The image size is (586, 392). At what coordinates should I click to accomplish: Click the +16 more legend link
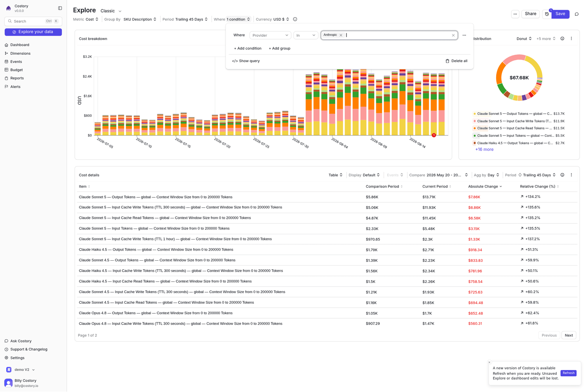coord(484,150)
